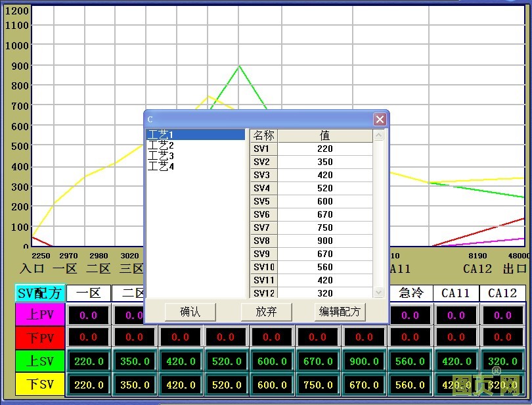Screen dimensions: 532x405
Task: Click the 名称 column header
Action: pyautogui.click(x=264, y=135)
